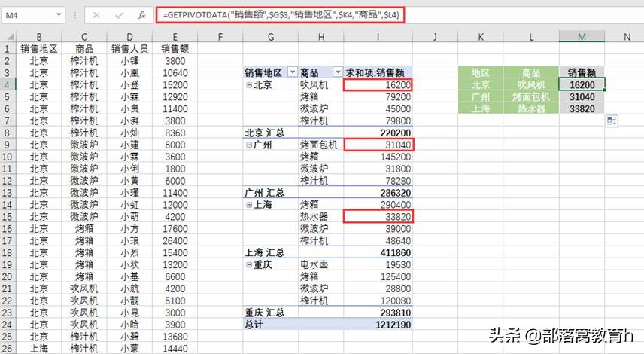Click the Insert Function fx icon

(x=141, y=15)
